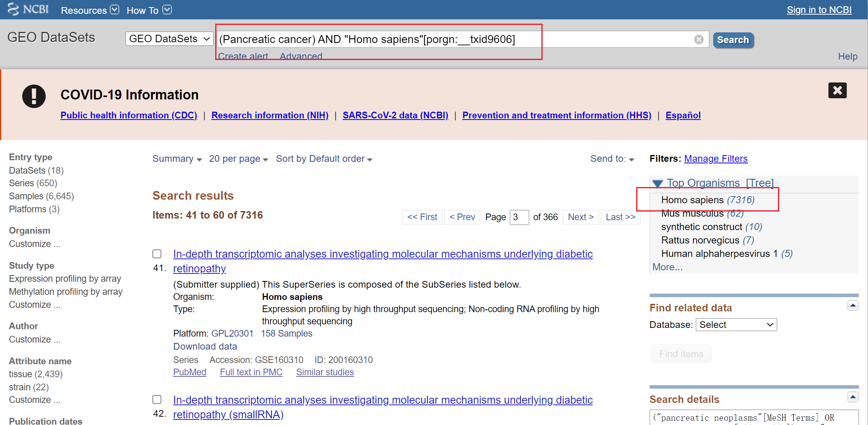Jump to Last >> results page

pos(620,217)
